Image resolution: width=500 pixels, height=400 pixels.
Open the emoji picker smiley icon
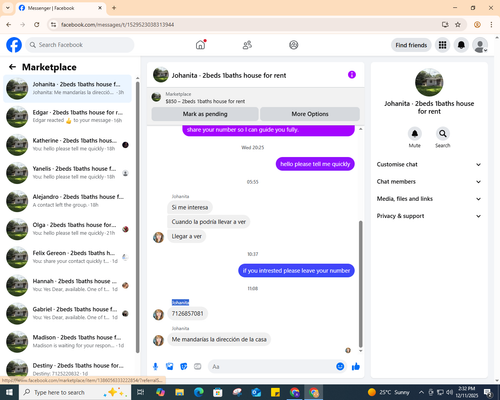pos(340,367)
